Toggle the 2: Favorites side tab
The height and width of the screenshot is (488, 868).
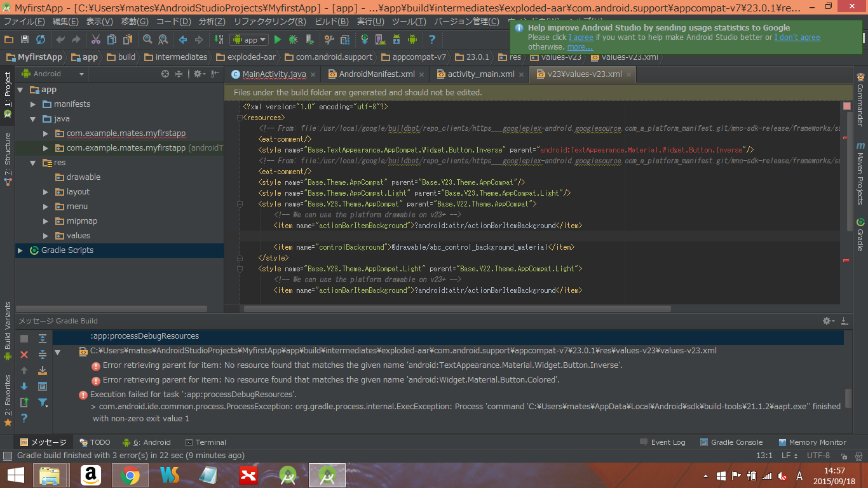[8, 400]
